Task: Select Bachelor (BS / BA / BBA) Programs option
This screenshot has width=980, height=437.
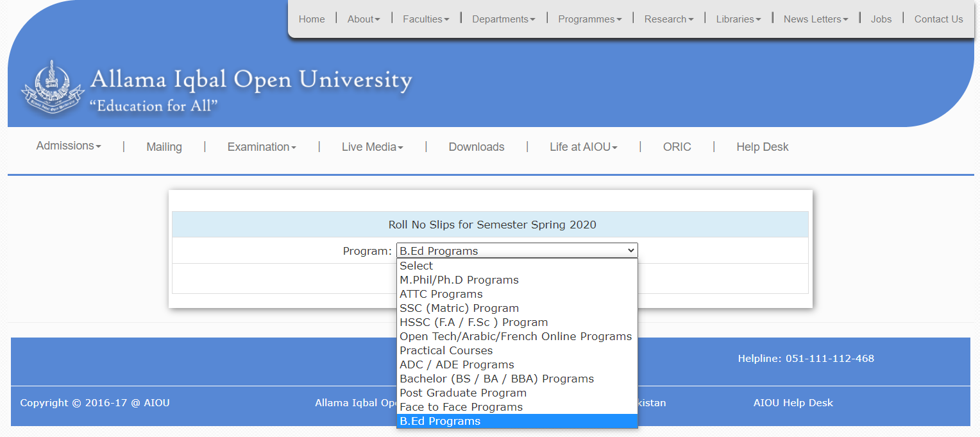Action: tap(517, 379)
